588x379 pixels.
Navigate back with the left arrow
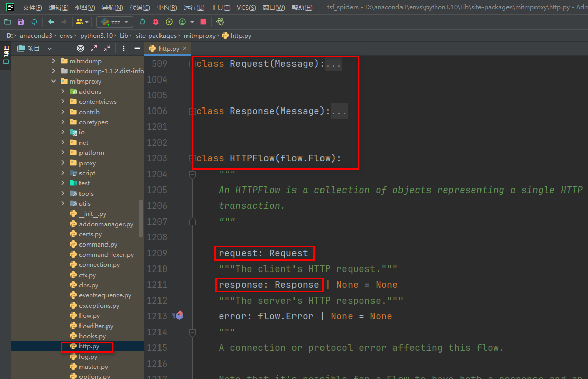click(x=51, y=22)
